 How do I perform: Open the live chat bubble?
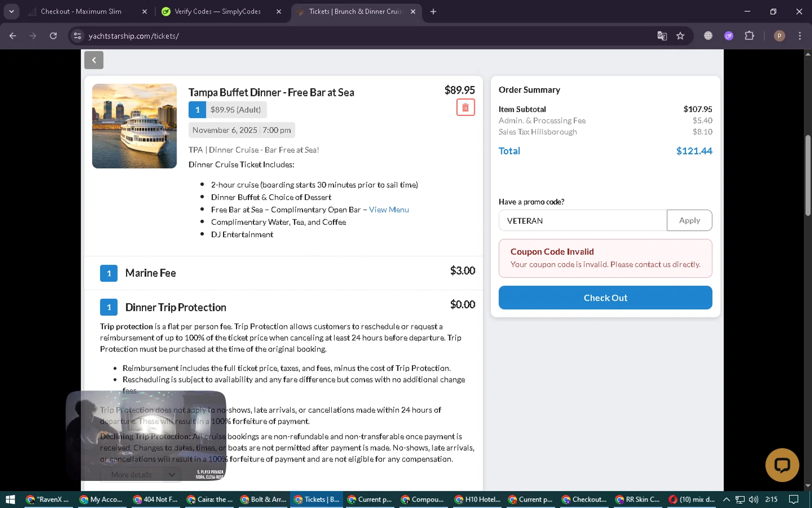tap(782, 465)
